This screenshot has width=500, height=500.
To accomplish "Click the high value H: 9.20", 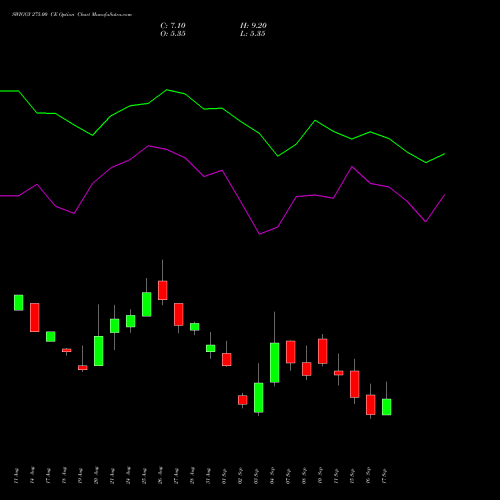I will (x=253, y=26).
